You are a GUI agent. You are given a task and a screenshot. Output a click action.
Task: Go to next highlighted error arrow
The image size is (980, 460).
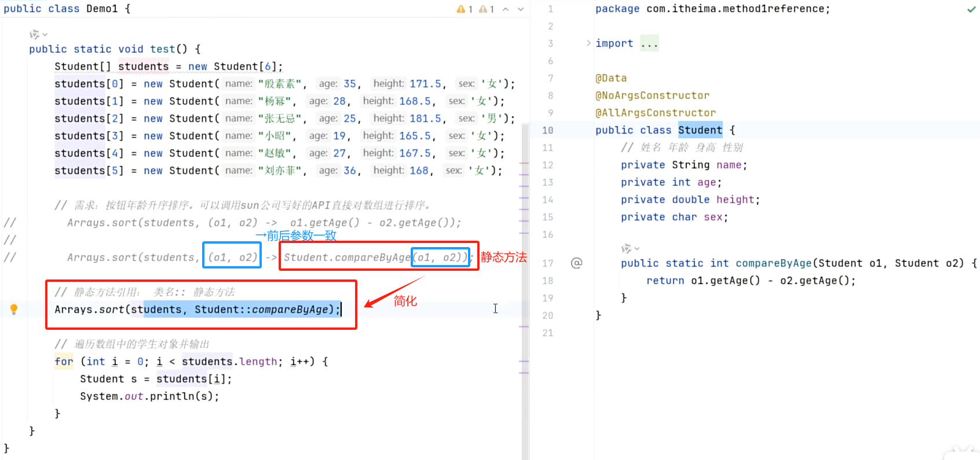point(521,9)
